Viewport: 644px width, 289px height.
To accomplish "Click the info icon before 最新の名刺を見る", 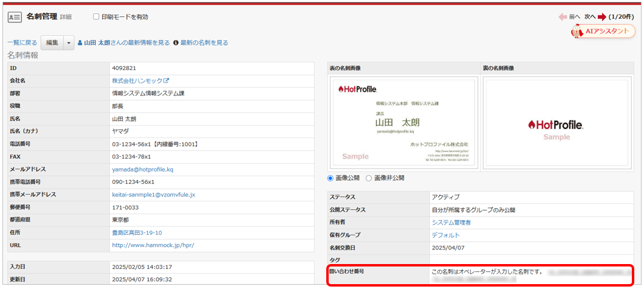I will click(x=176, y=43).
